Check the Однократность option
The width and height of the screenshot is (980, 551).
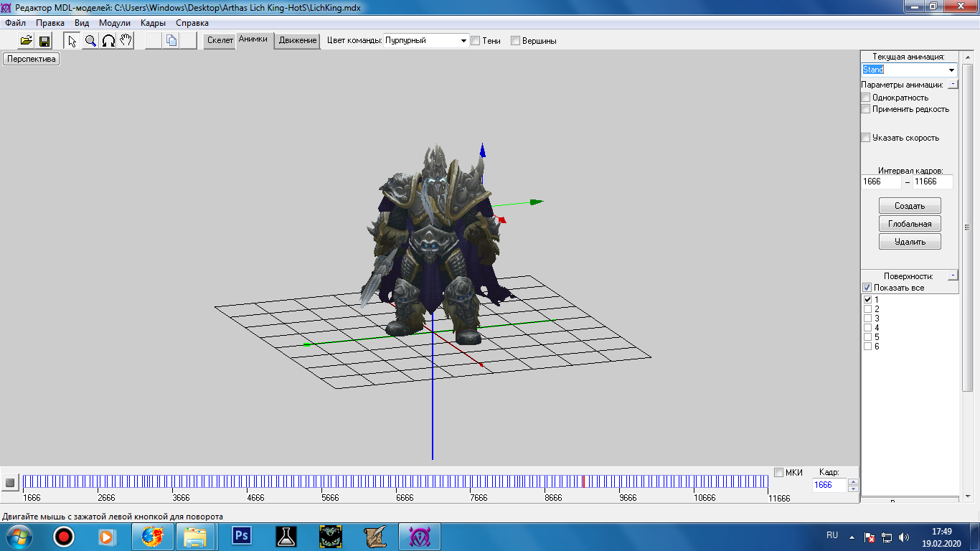coord(866,98)
